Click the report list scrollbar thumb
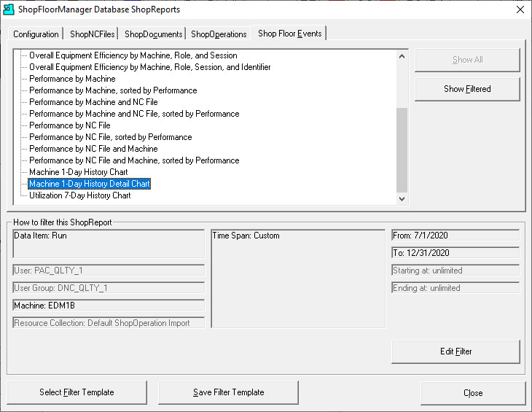The width and height of the screenshot is (532, 412). [402, 150]
